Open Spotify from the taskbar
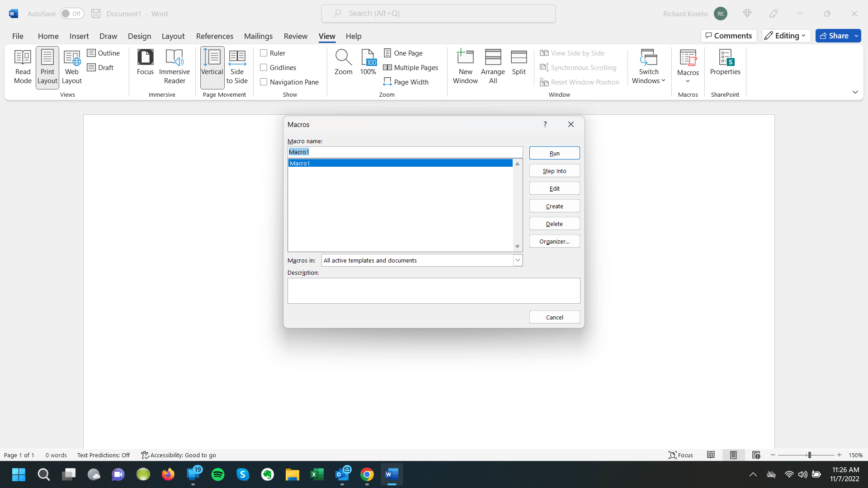This screenshot has height=488, width=868. coord(218,474)
